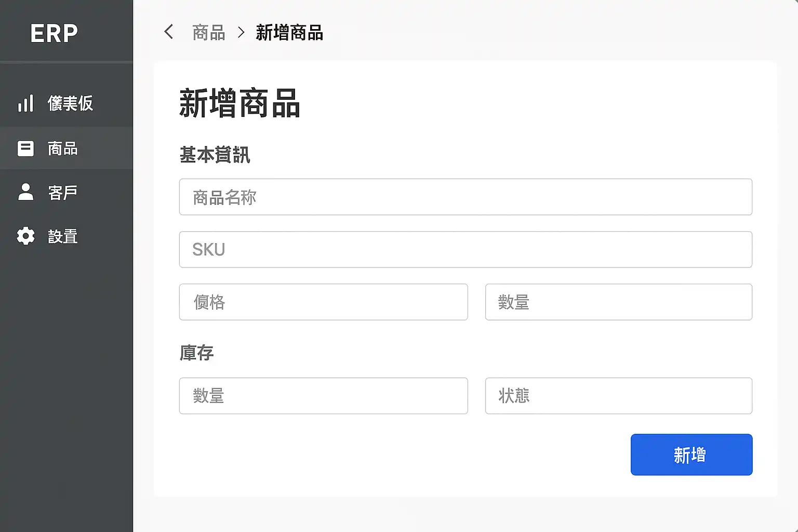798x532 pixels.
Task: Click the 新增商品 breadcrumb text
Action: pos(289,33)
